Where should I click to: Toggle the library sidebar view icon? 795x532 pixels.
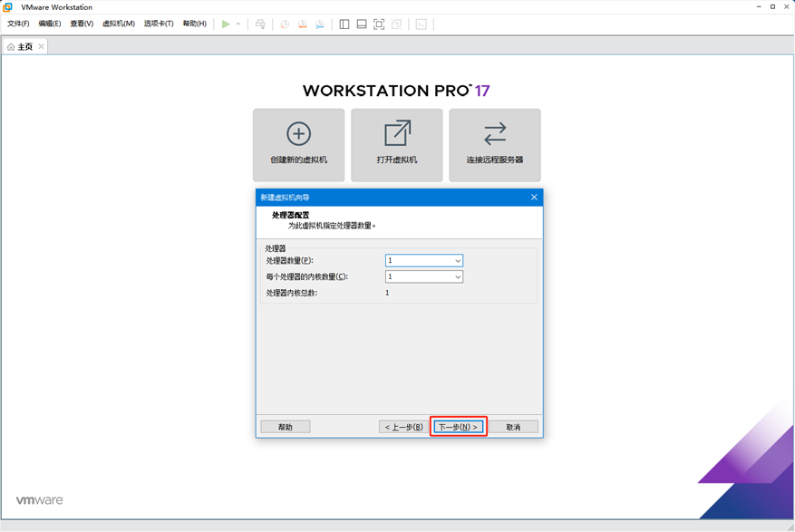click(x=344, y=24)
